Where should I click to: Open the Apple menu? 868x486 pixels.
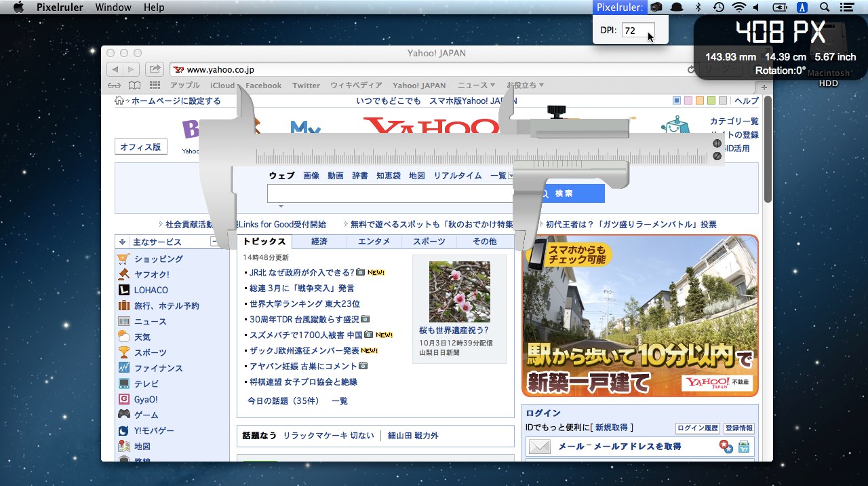click(x=18, y=7)
